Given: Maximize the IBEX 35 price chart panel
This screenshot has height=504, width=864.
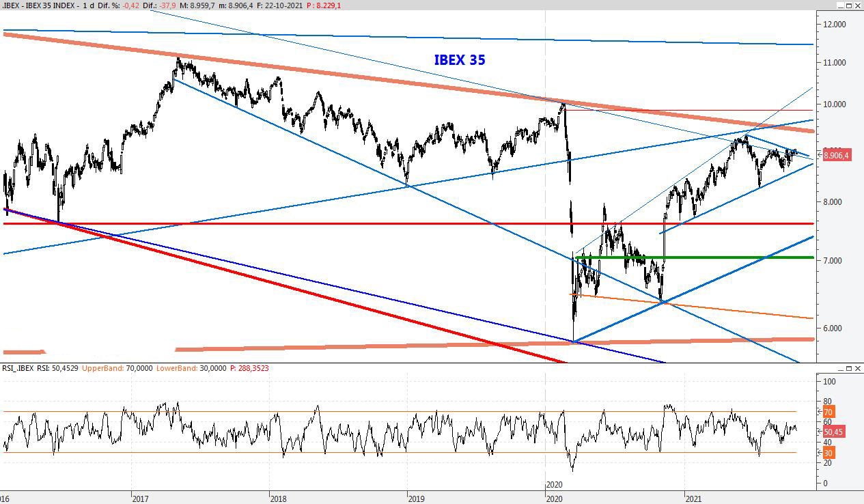Looking at the screenshot, I should pyautogui.click(x=848, y=5).
